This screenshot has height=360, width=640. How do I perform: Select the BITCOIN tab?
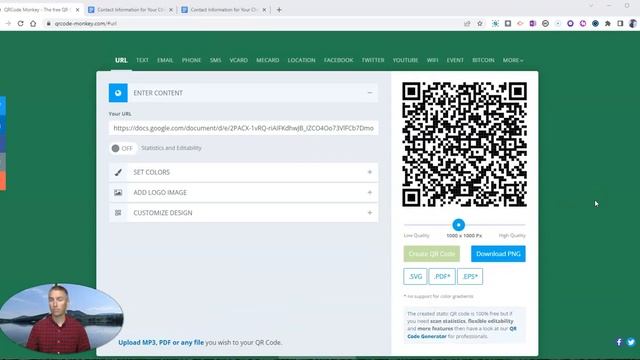click(483, 60)
